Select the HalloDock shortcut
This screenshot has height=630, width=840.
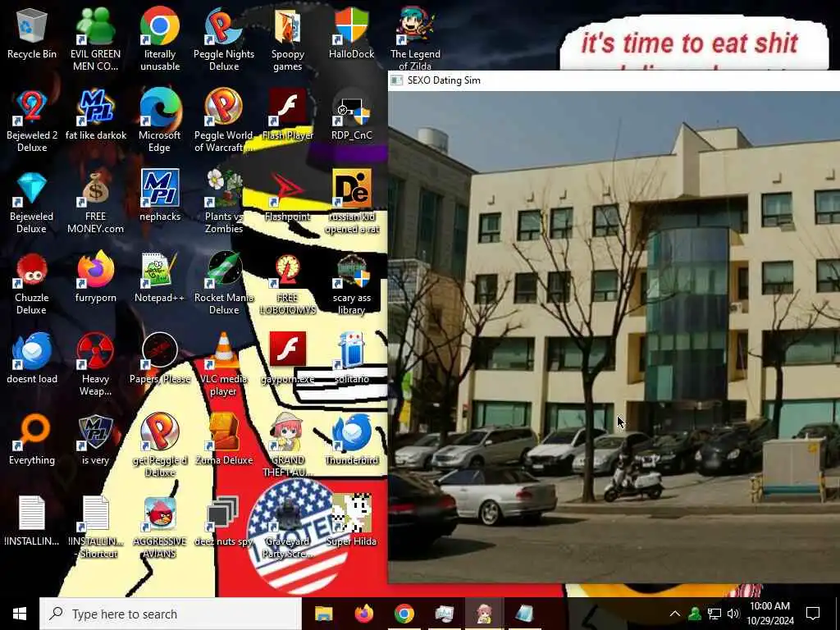[351, 34]
